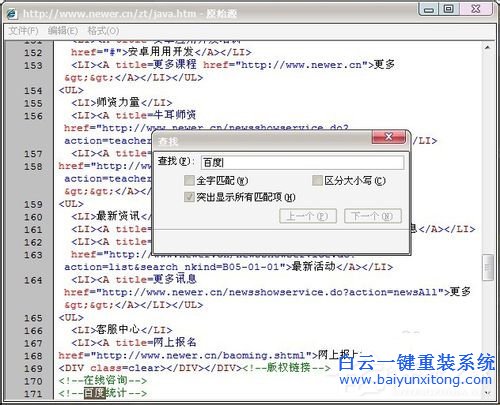
Task: Click the <LI>客服中心</LI> line
Action: point(122,330)
